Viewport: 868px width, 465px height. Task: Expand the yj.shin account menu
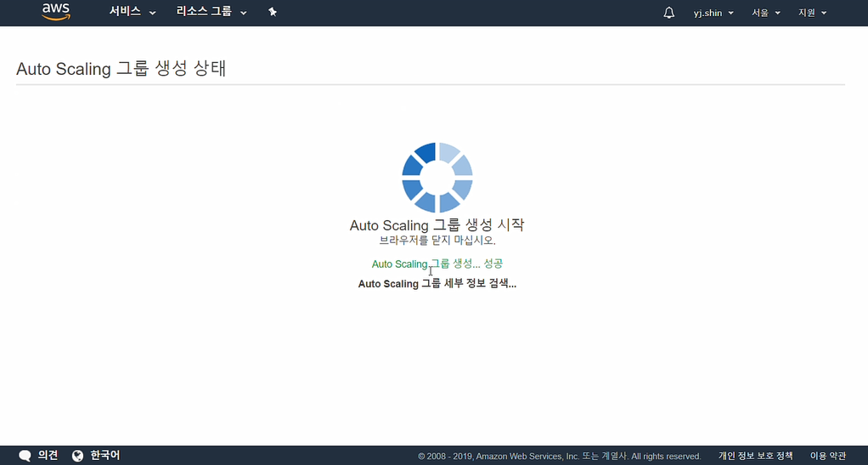713,13
